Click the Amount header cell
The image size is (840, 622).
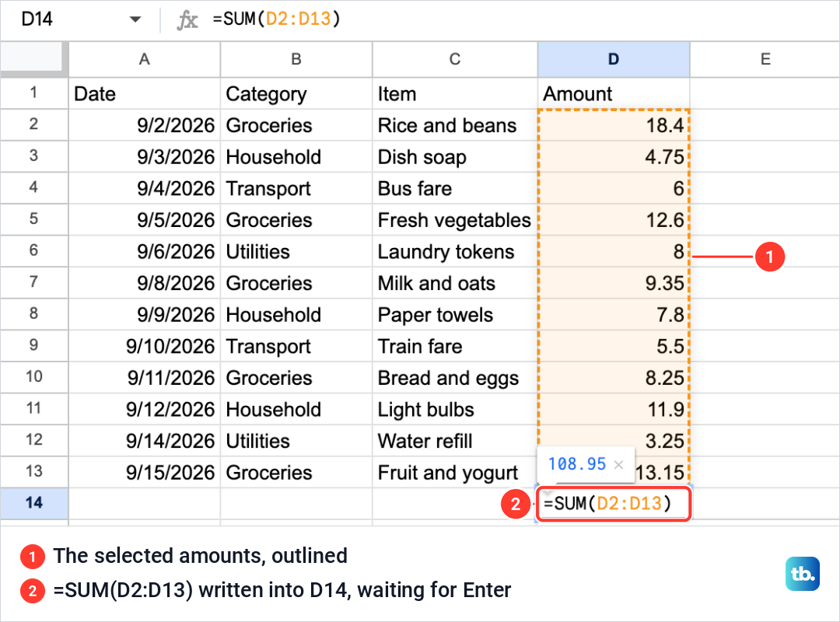[614, 94]
